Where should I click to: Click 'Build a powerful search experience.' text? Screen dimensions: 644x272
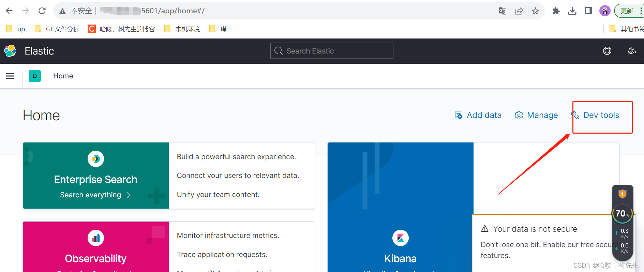[236, 157]
